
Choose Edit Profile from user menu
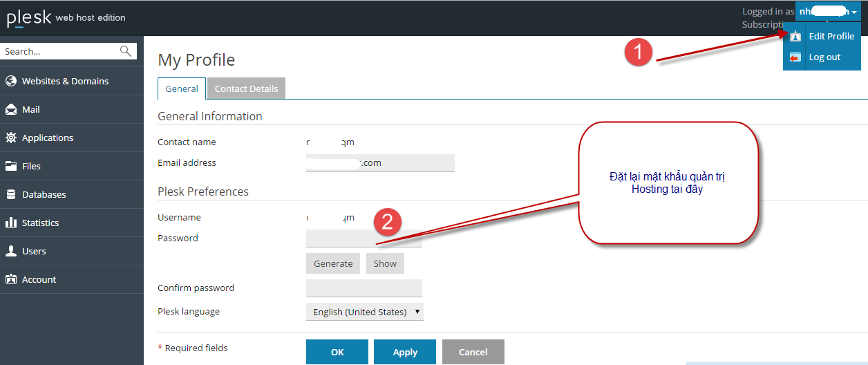(x=822, y=36)
